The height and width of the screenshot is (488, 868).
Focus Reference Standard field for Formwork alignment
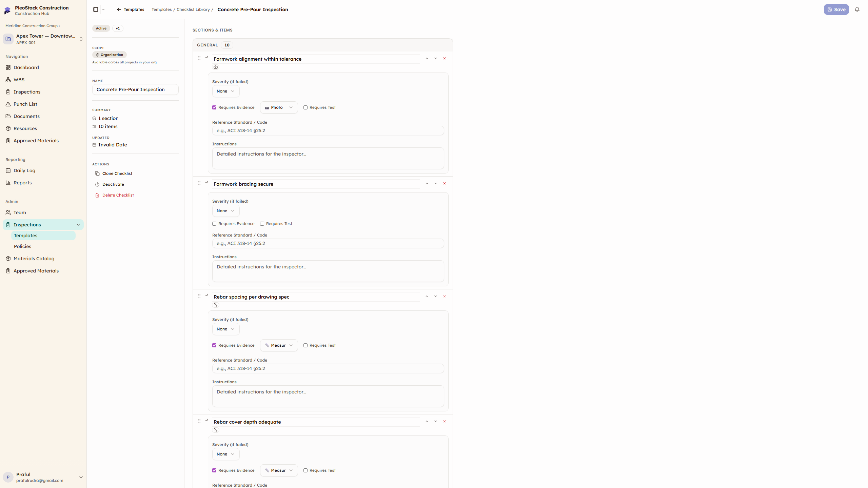328,130
